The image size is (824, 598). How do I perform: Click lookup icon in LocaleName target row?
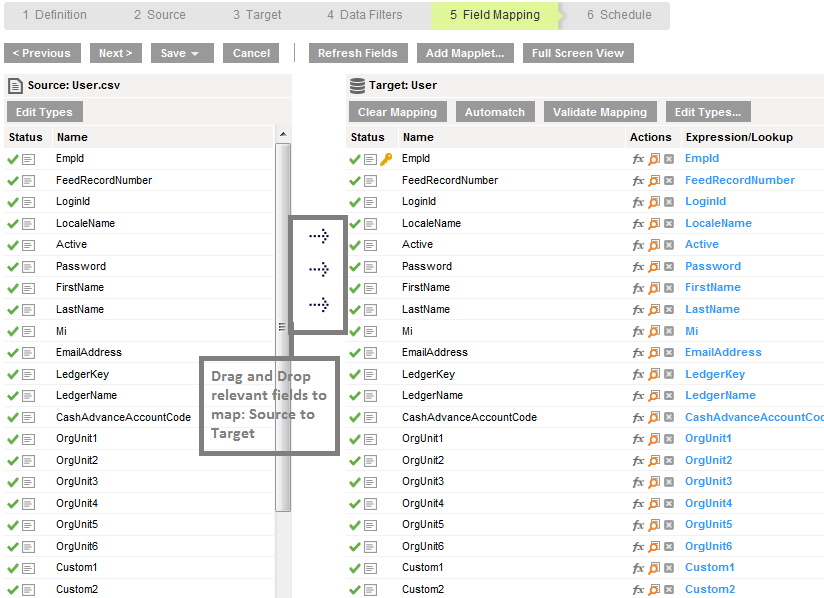(x=654, y=223)
